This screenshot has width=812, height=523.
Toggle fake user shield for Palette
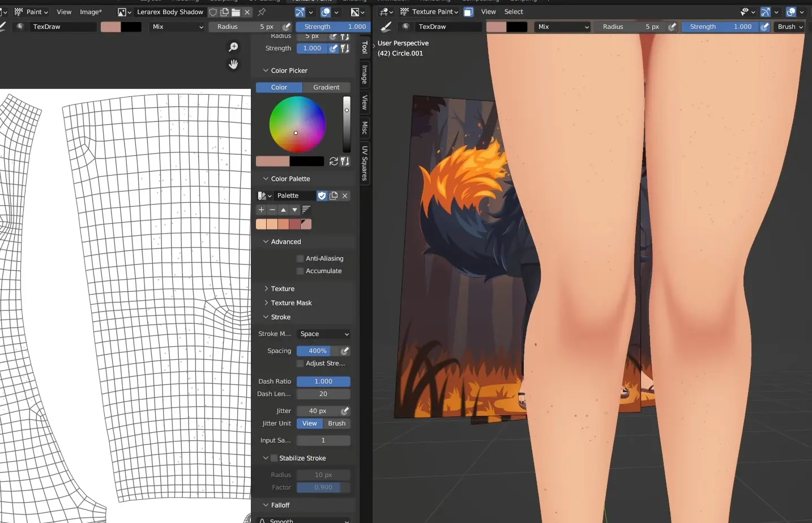click(322, 195)
